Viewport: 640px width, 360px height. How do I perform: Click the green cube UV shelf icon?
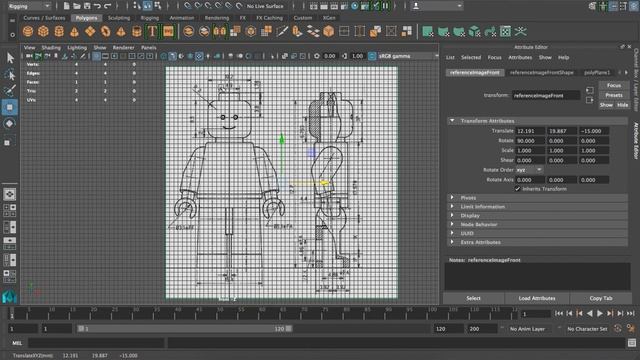474,31
